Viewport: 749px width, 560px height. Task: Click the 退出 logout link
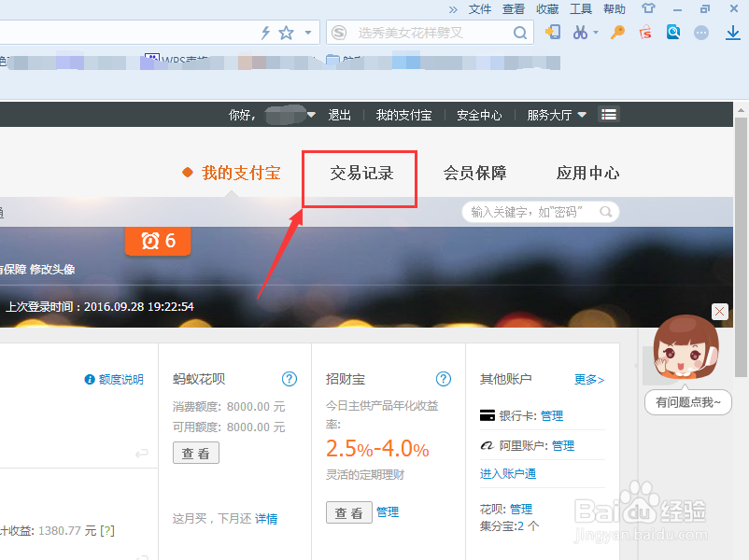[x=339, y=114]
